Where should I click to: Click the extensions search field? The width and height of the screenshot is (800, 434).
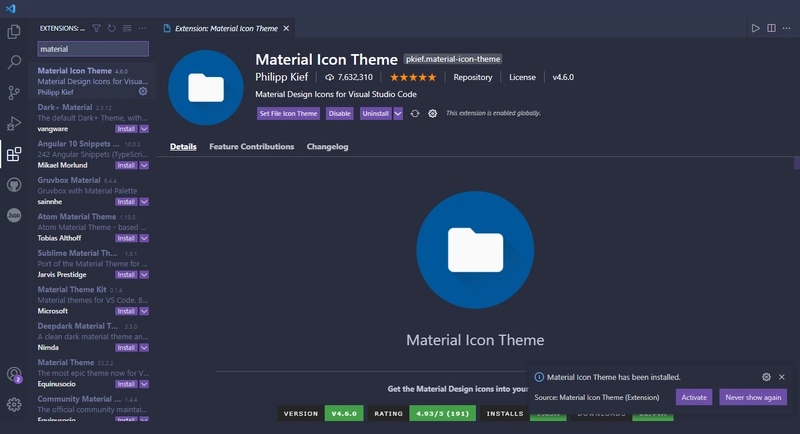[x=93, y=49]
